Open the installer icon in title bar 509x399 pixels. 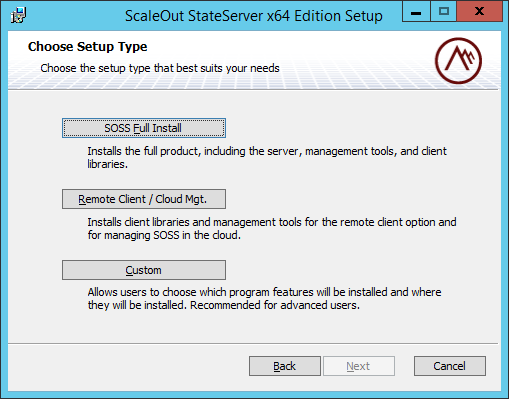[18, 15]
